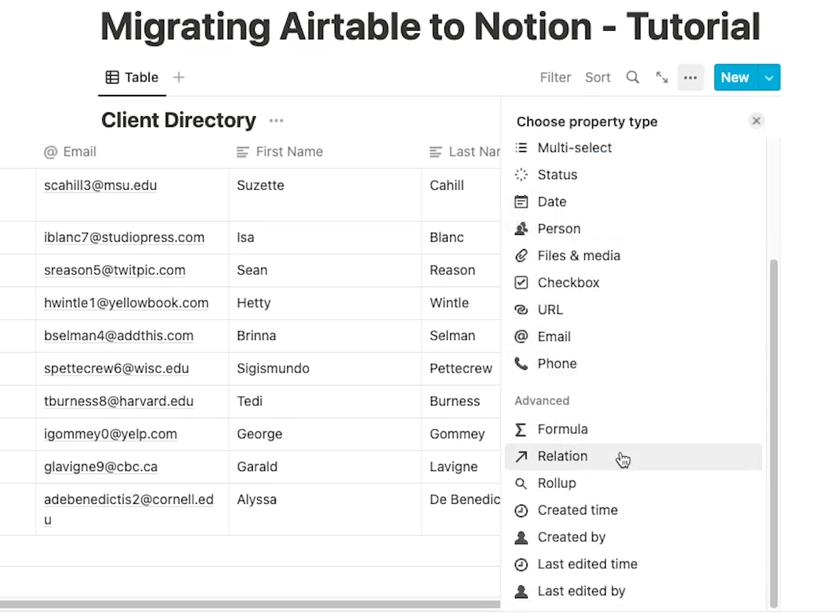Click the First Name cell 'Brinna'
This screenshot has height=616, width=840.
(324, 336)
